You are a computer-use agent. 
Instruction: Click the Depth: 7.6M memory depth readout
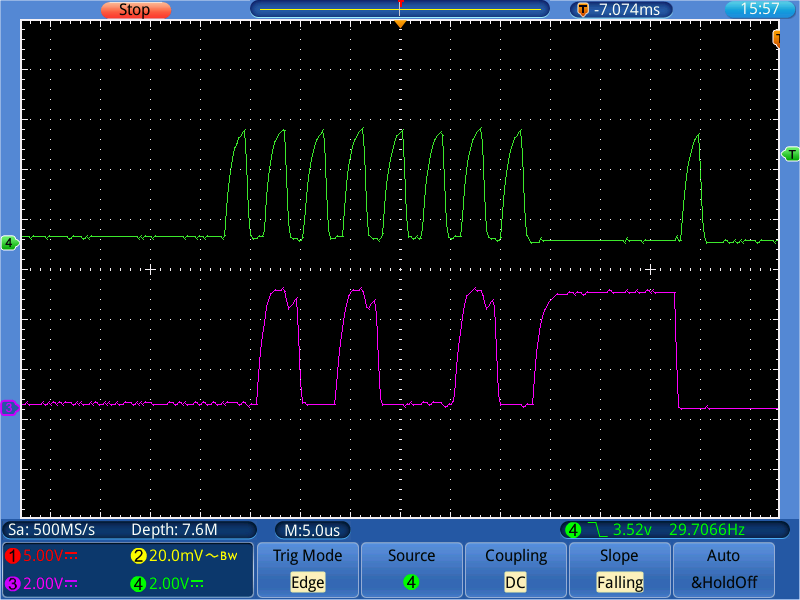point(174,530)
